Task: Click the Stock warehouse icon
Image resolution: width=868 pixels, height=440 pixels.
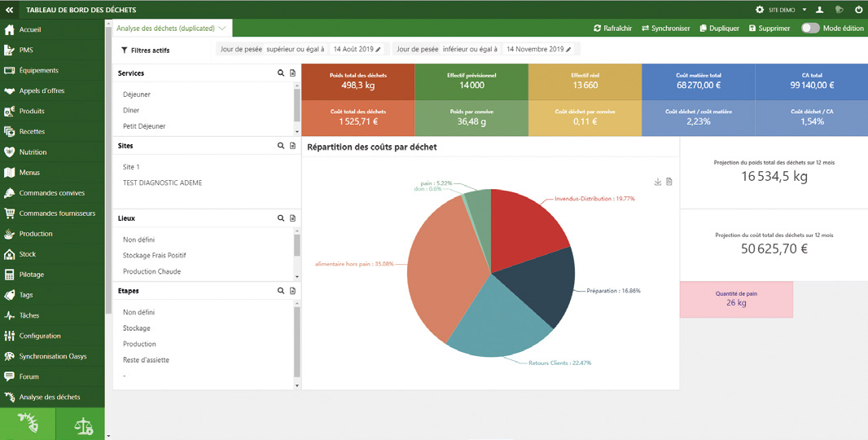Action: (10, 254)
